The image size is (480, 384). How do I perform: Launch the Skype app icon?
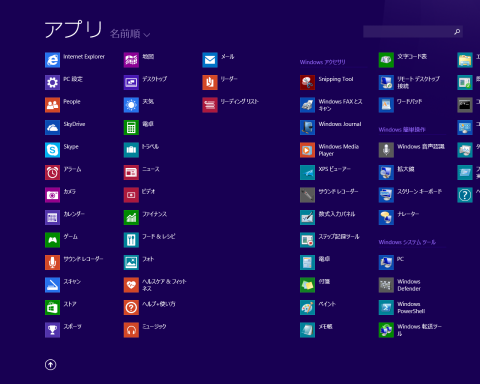click(x=52, y=150)
